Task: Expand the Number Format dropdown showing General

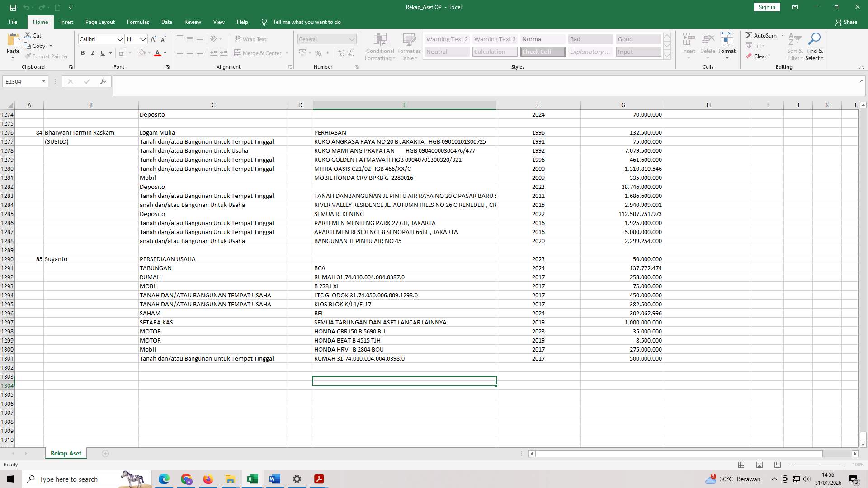Action: (x=352, y=39)
